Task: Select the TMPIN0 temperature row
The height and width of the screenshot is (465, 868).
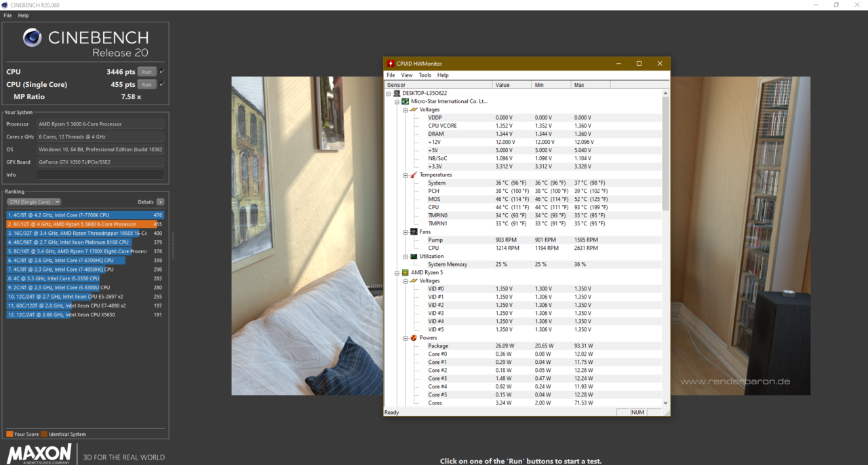Action: point(523,215)
